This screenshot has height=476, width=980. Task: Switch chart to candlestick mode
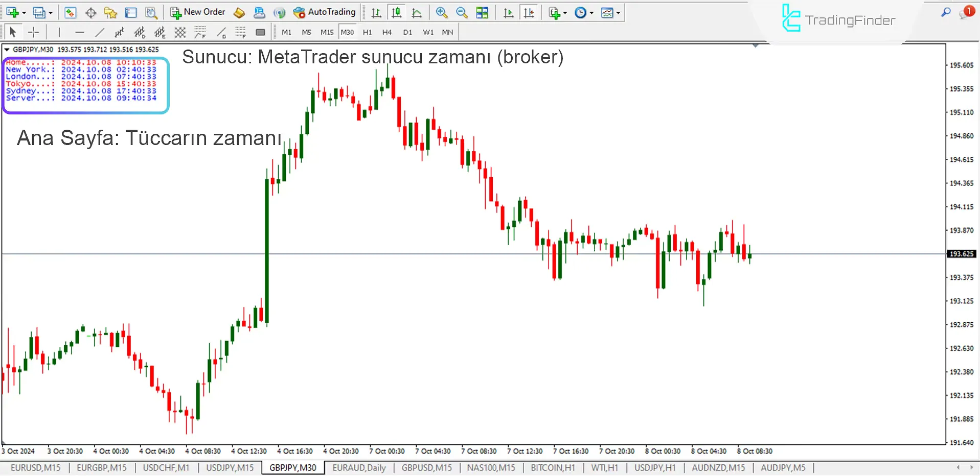396,13
